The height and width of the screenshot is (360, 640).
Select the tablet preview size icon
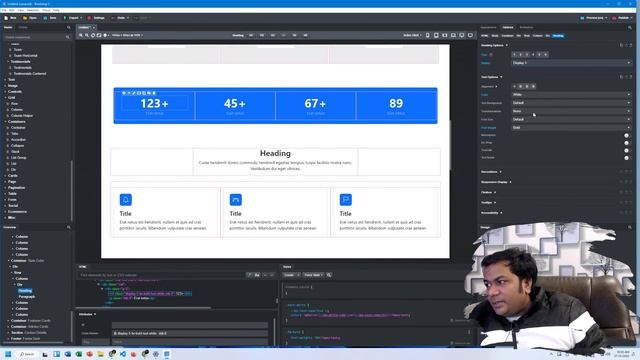436,36
